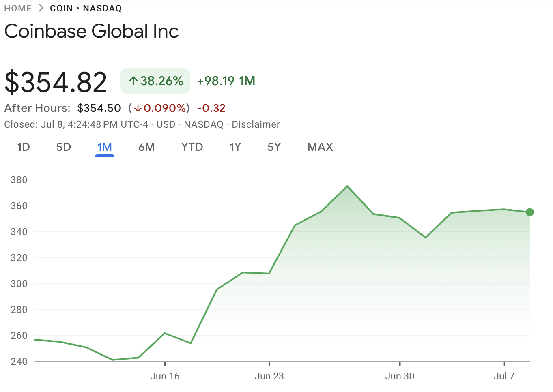
Task: Switch to the 1D time range
Action: (23, 147)
